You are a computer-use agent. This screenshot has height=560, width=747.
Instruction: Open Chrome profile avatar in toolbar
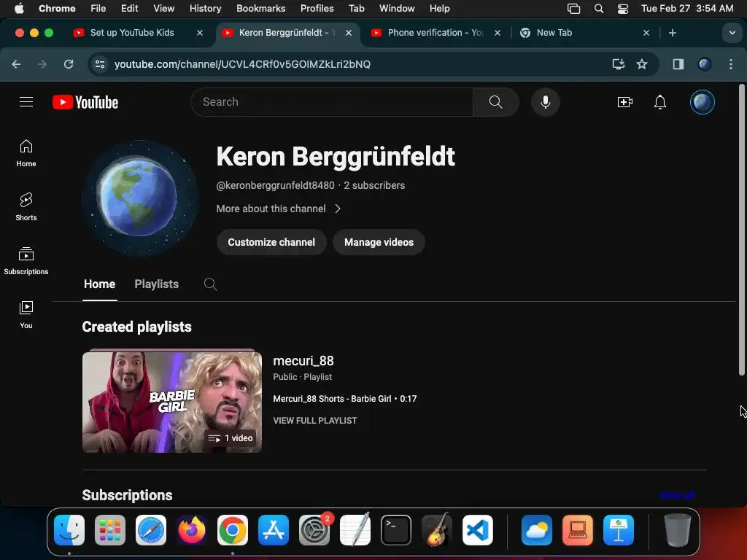(x=704, y=64)
